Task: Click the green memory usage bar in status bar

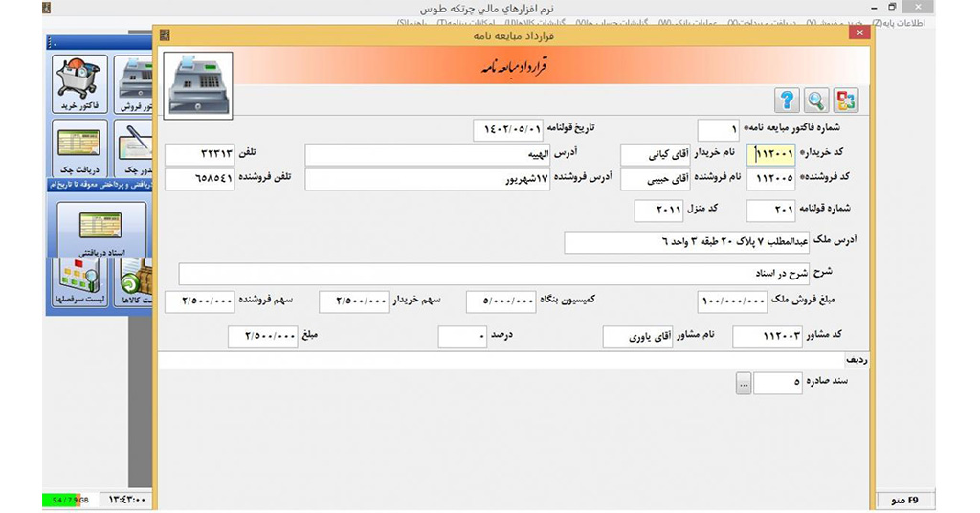Action: click(x=61, y=501)
